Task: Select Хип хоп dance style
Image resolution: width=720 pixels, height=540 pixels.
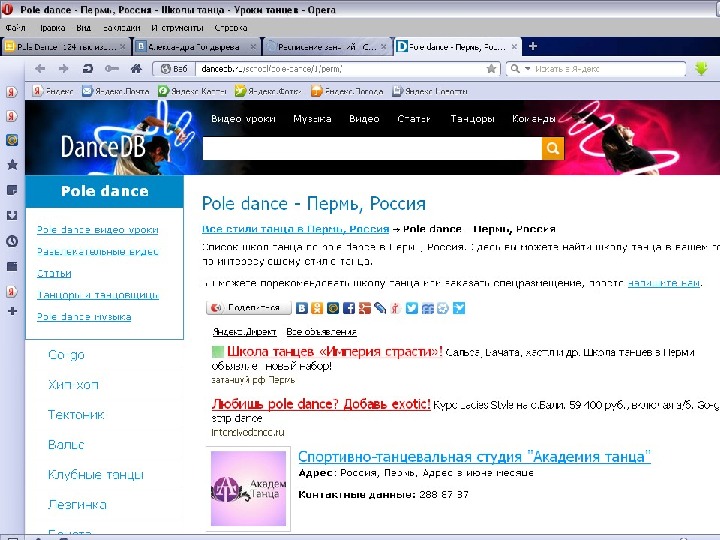Action: click(x=73, y=385)
